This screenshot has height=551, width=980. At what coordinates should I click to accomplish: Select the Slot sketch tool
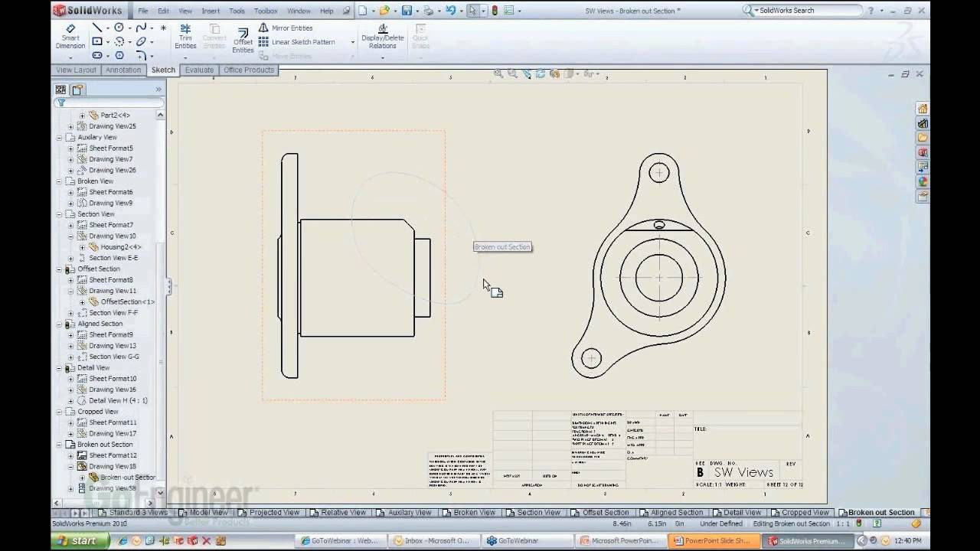click(96, 55)
